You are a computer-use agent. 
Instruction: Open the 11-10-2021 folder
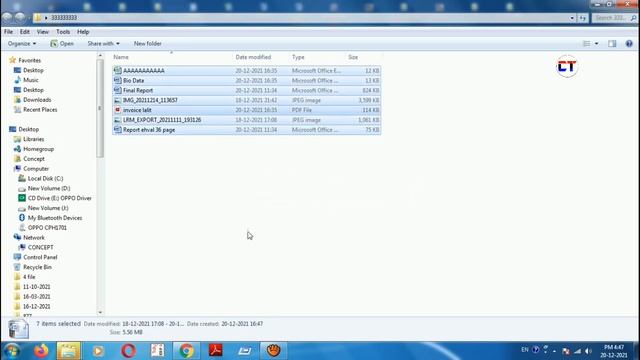pyautogui.click(x=36, y=287)
